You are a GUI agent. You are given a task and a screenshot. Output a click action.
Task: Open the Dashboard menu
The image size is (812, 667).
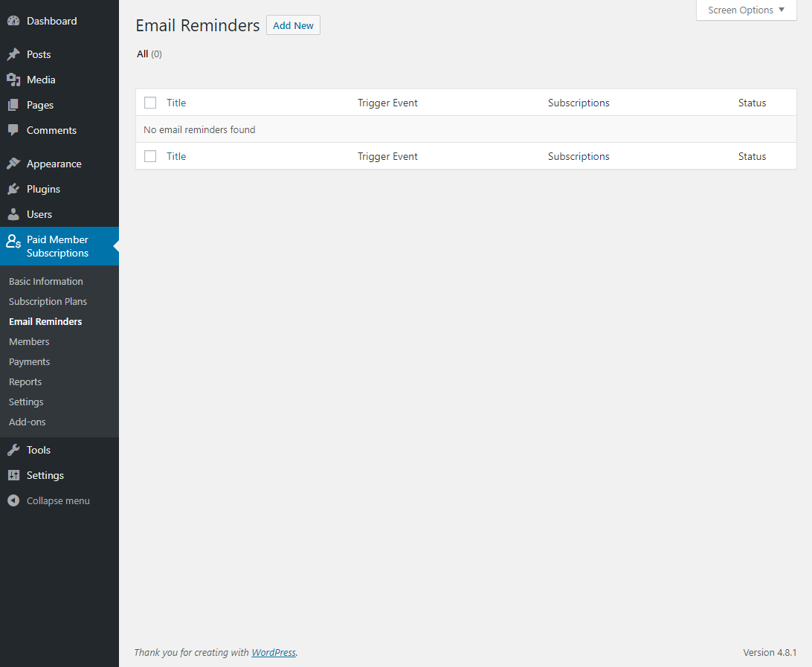(52, 21)
